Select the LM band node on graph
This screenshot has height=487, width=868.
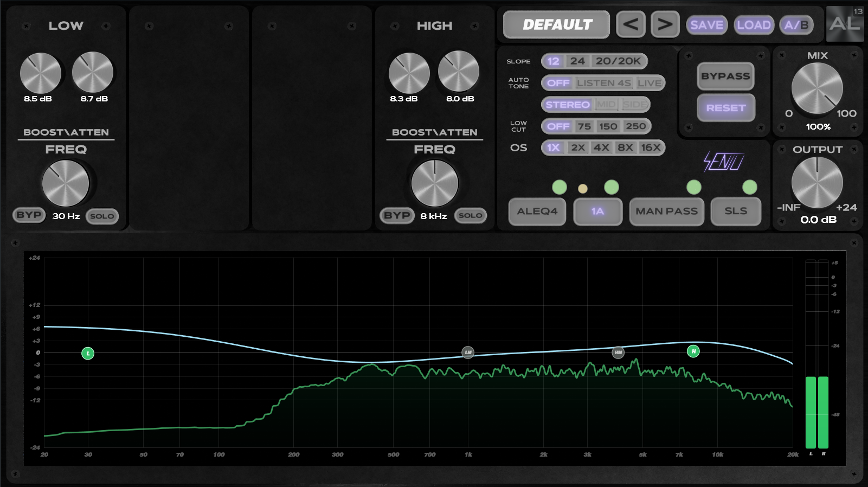pos(468,353)
